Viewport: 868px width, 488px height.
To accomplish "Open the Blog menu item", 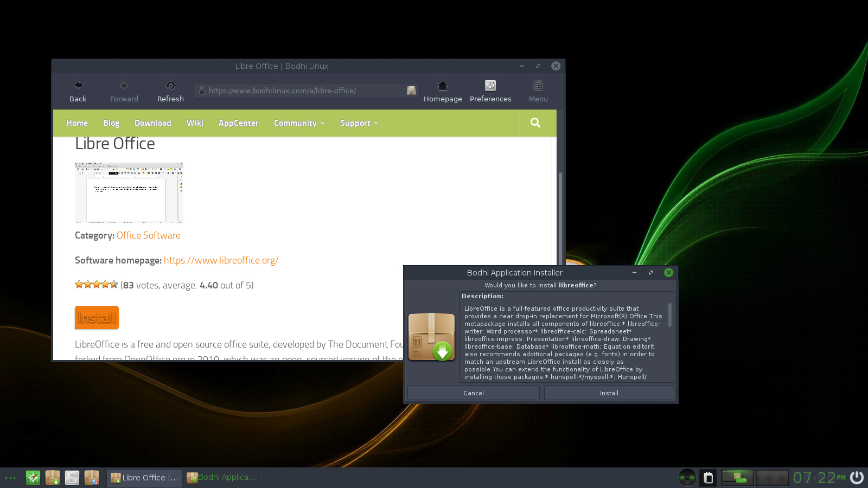I will pyautogui.click(x=111, y=123).
